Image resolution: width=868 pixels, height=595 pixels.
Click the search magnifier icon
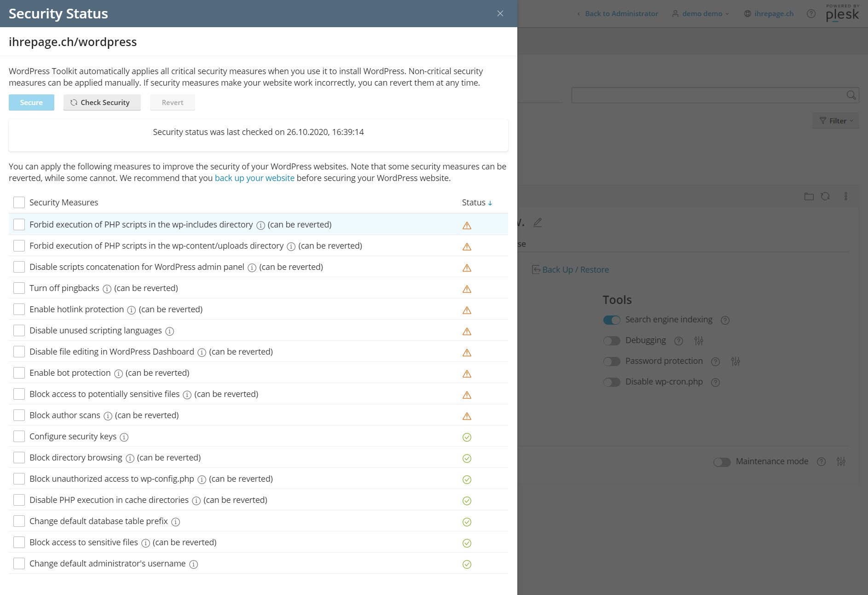tap(851, 95)
